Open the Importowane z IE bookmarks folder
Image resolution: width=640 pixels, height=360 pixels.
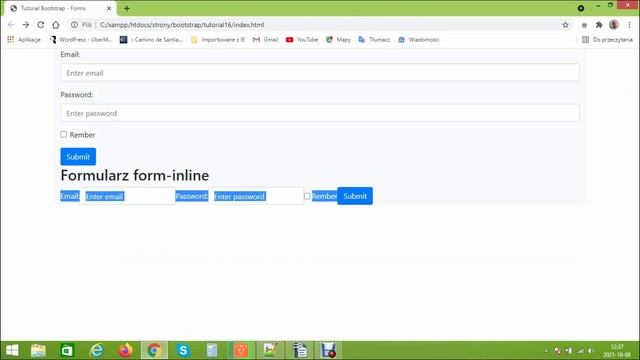point(218,40)
